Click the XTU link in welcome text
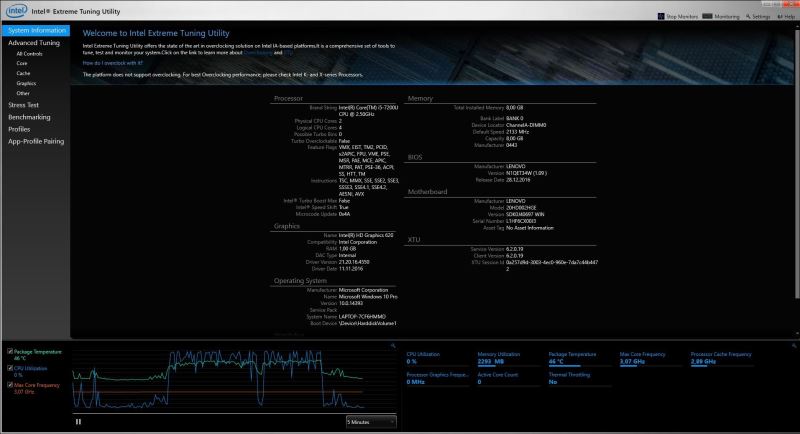 288,53
